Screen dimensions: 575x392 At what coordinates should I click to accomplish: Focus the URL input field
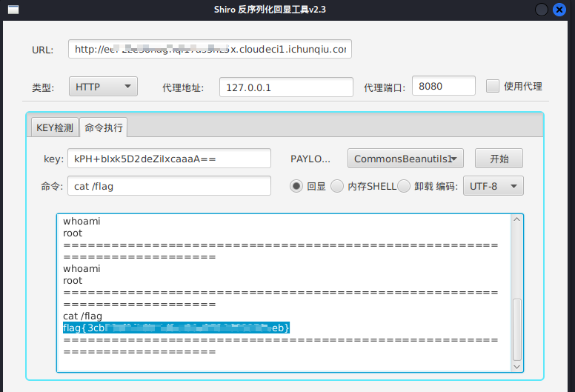(x=210, y=49)
